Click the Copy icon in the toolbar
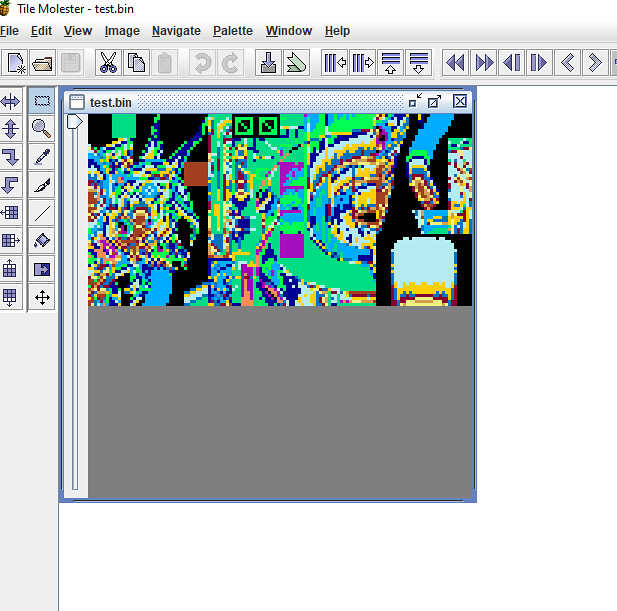 tap(136, 63)
